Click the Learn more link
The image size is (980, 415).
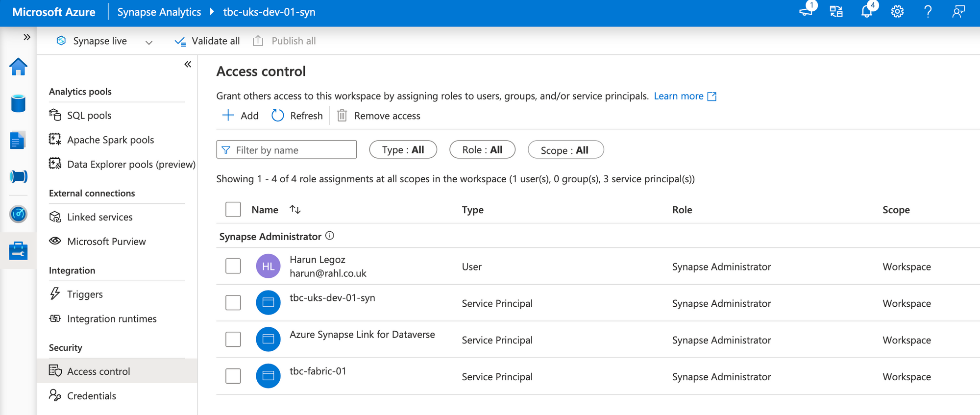[685, 96]
